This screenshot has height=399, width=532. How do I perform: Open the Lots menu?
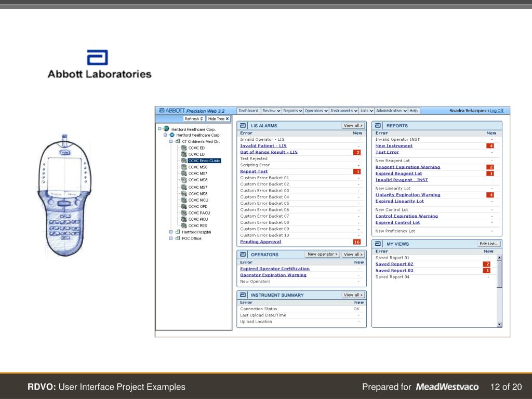[367, 111]
